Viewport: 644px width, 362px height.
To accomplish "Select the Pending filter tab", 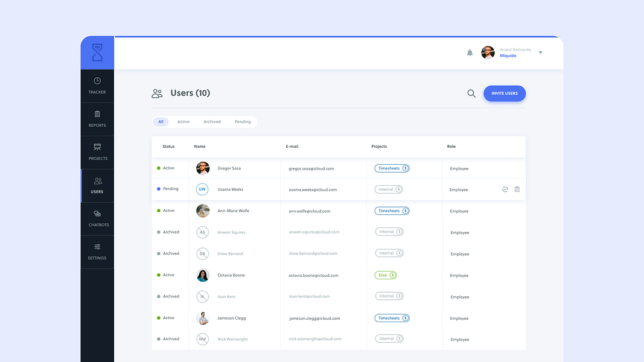I will click(x=243, y=121).
